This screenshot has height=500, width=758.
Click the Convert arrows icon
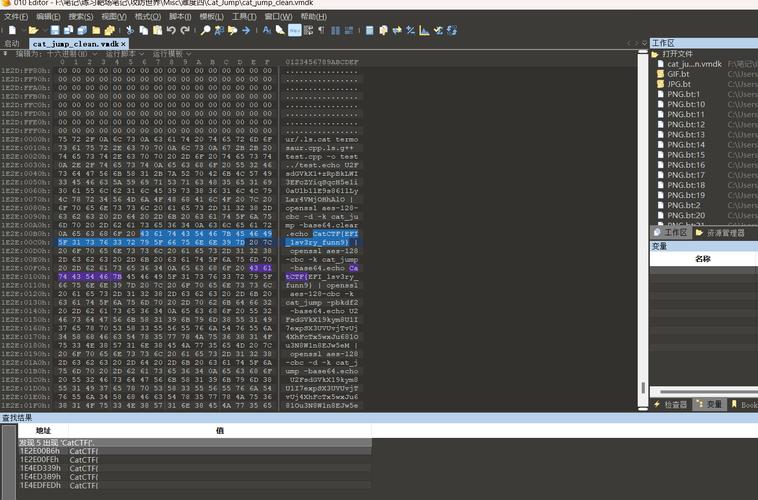click(x=397, y=30)
